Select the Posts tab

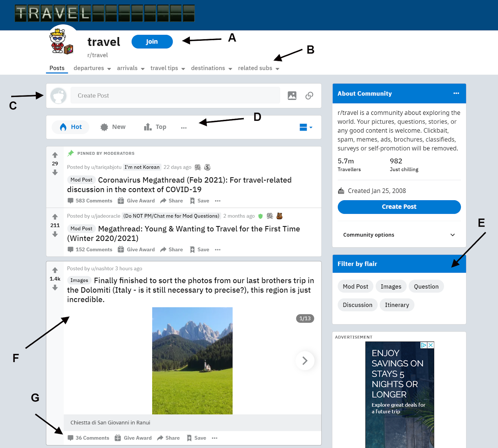pos(57,68)
